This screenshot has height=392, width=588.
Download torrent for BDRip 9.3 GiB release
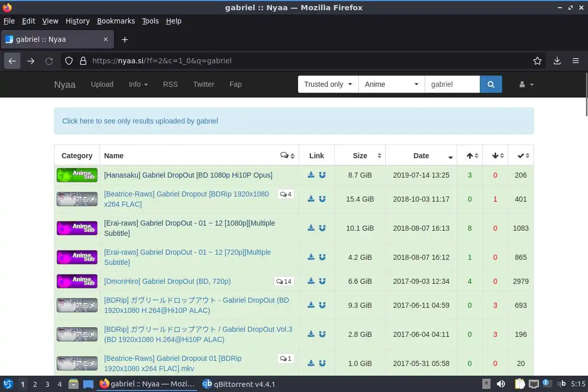coord(311,305)
